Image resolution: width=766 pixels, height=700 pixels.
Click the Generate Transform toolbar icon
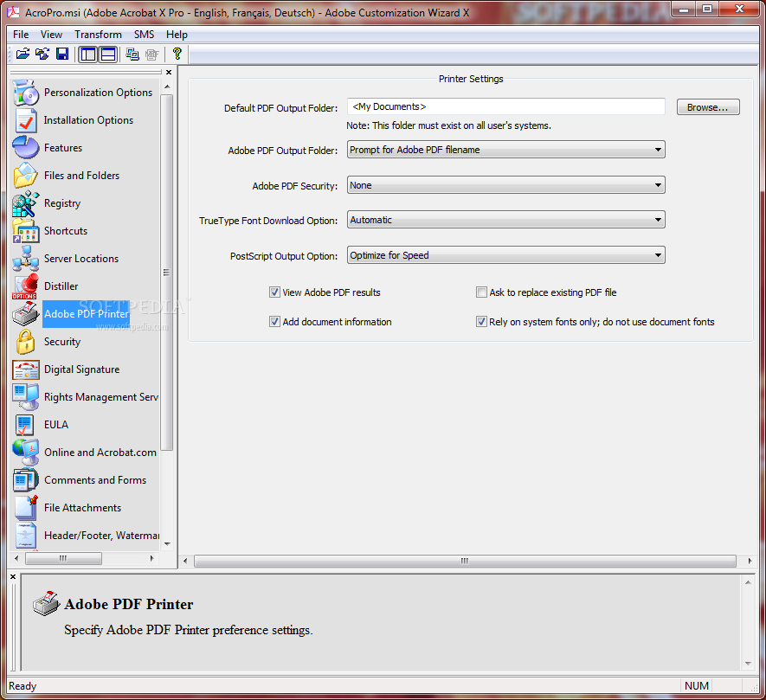[x=132, y=54]
